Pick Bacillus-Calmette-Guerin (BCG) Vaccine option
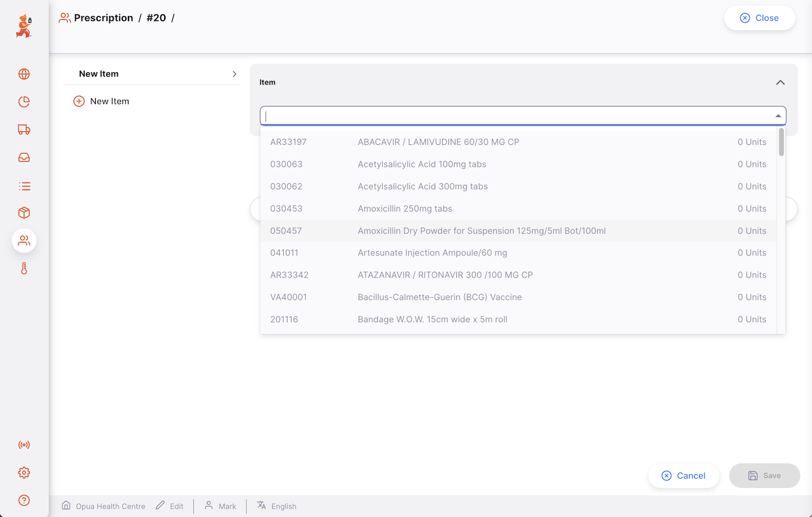The height and width of the screenshot is (517, 812). [x=440, y=297]
